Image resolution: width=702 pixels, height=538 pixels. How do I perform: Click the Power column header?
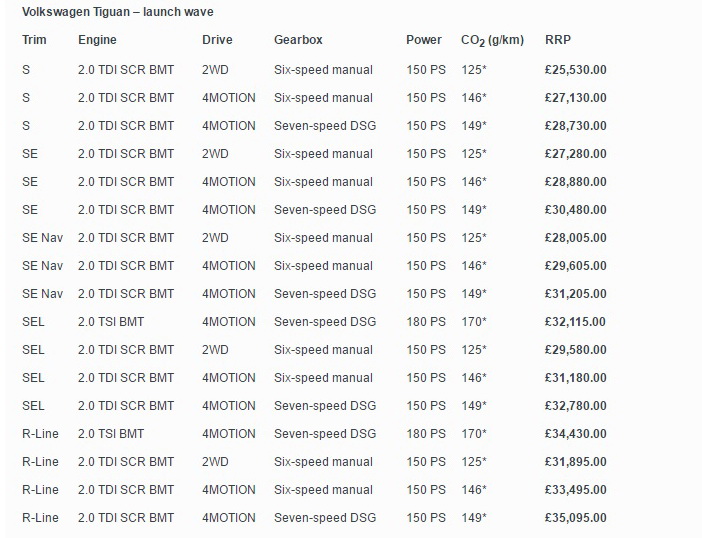coord(424,40)
